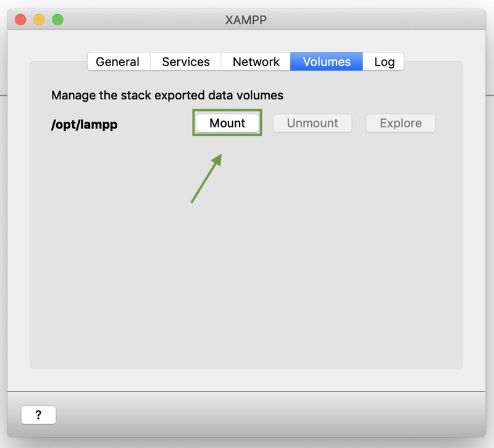
Task: Open the Services tab
Action: pos(186,62)
